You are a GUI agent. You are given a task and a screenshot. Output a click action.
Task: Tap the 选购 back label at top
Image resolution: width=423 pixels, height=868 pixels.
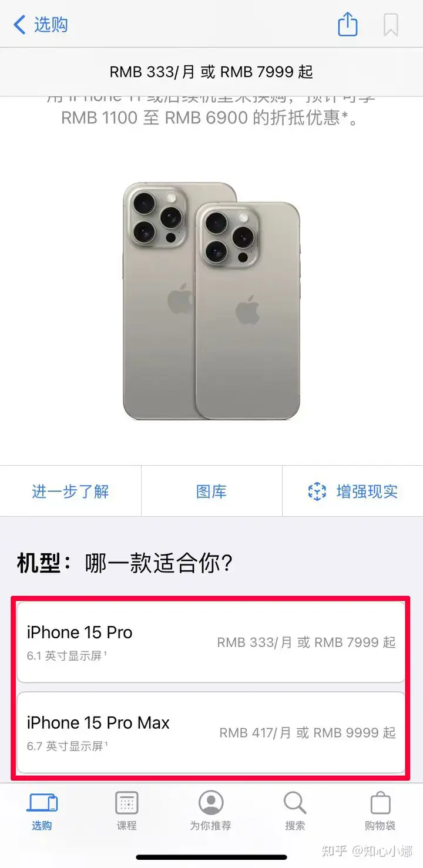pos(51,25)
